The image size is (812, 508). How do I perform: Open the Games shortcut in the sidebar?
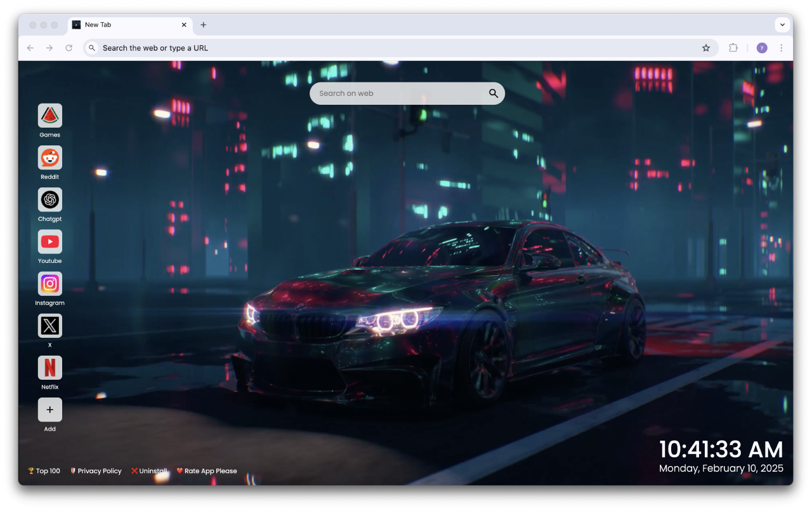(x=49, y=116)
